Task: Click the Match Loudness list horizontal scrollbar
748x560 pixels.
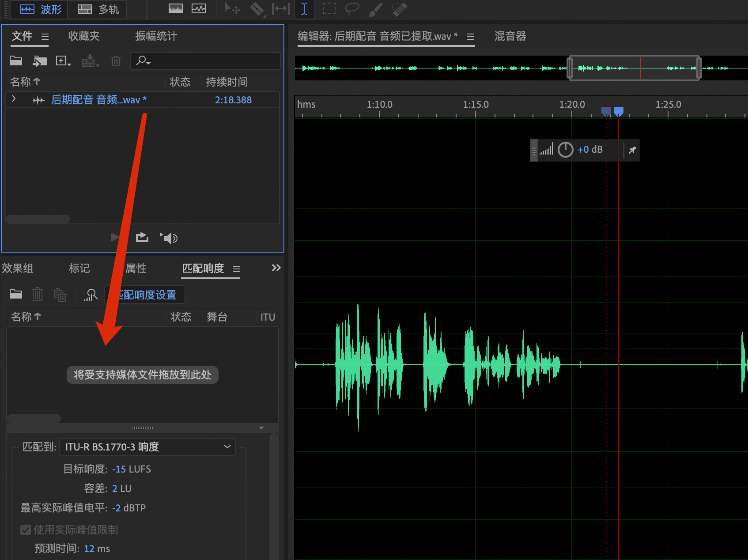Action: [34, 418]
